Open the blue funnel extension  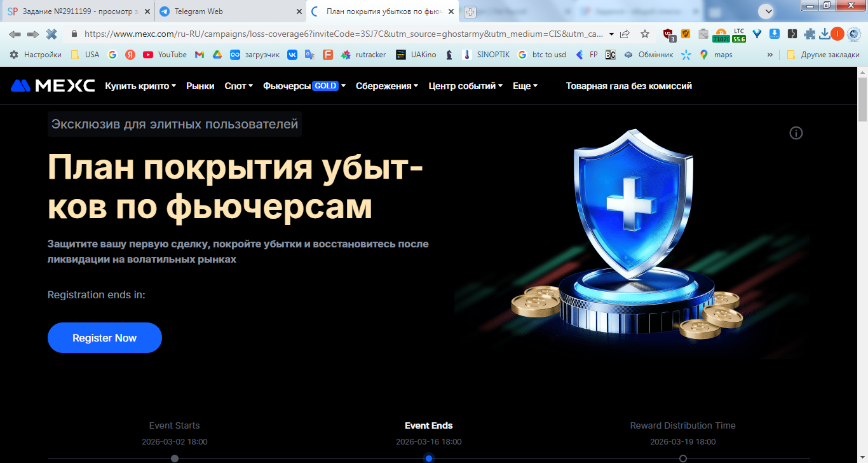click(x=757, y=34)
